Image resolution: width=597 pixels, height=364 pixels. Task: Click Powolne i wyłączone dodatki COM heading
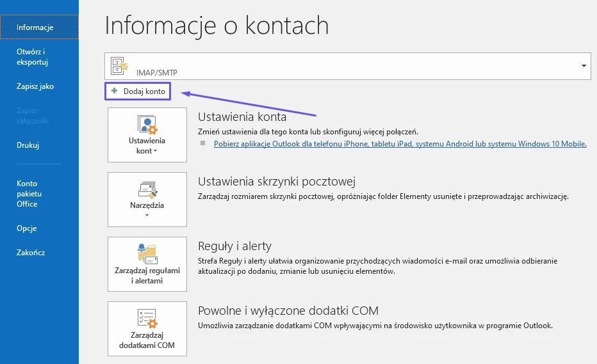[x=288, y=311]
